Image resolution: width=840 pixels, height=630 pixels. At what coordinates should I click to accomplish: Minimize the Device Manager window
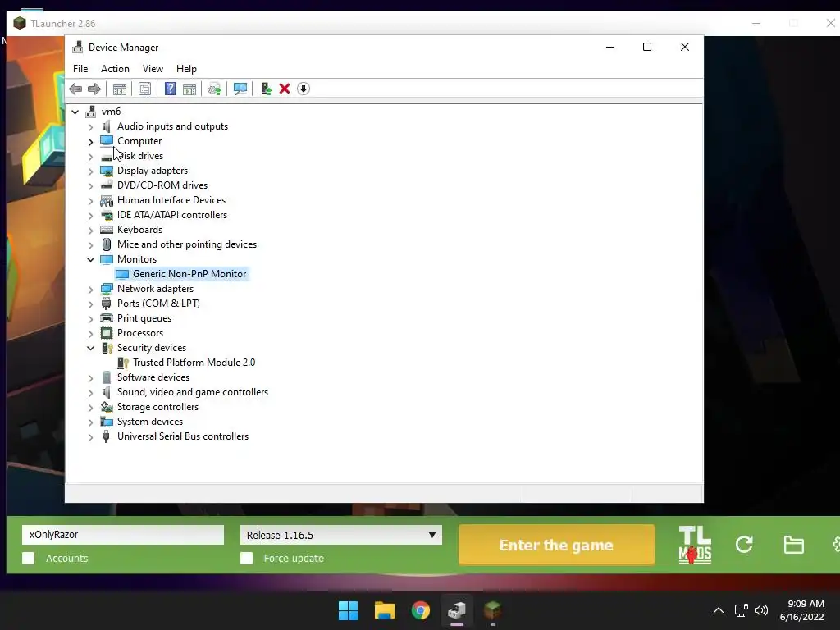pyautogui.click(x=610, y=47)
